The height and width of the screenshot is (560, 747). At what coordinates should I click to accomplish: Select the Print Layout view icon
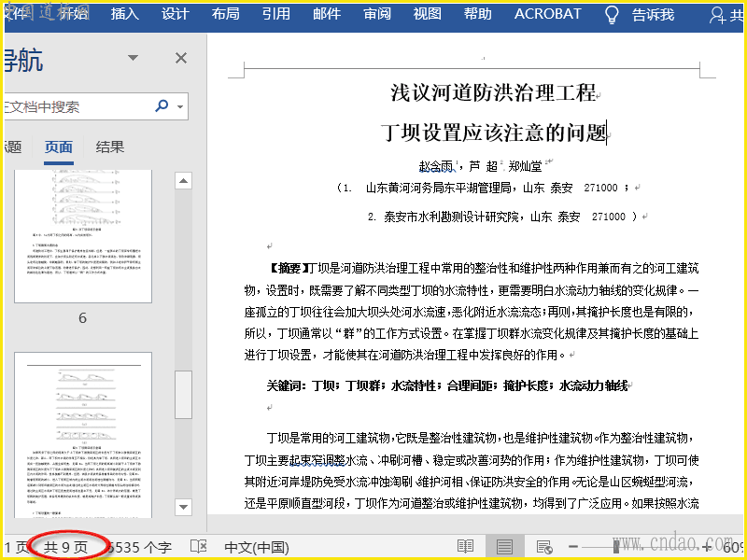point(504,546)
